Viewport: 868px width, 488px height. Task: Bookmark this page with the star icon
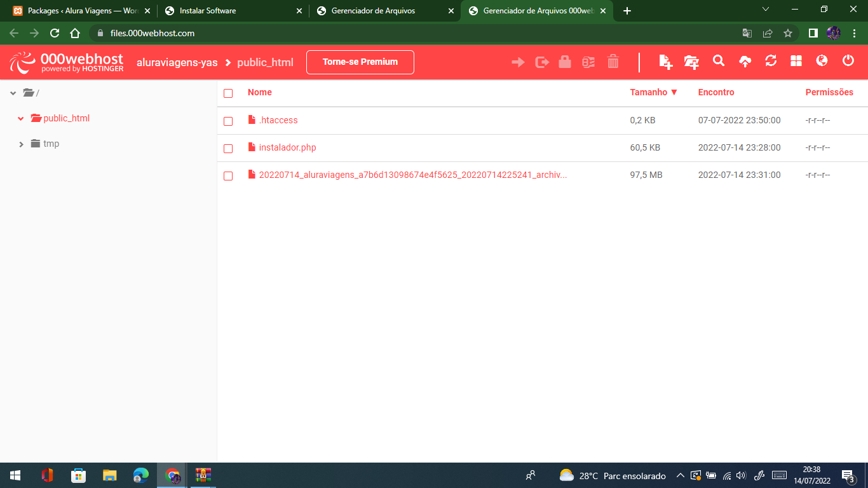[x=788, y=33]
